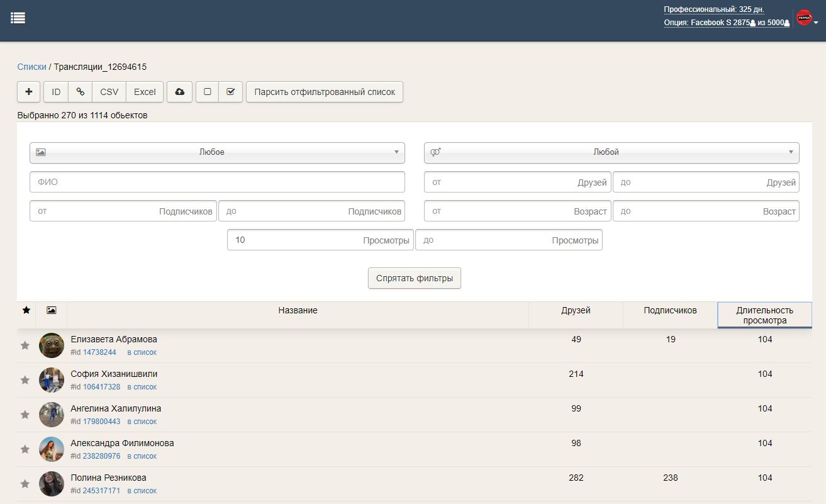Click the star icon in table header

(x=26, y=310)
